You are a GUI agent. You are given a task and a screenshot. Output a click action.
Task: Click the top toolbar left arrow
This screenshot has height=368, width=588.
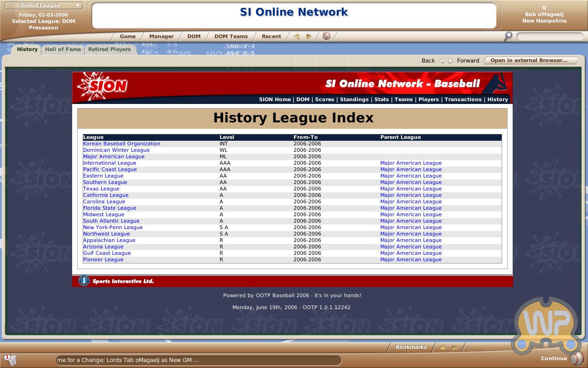[x=297, y=36]
